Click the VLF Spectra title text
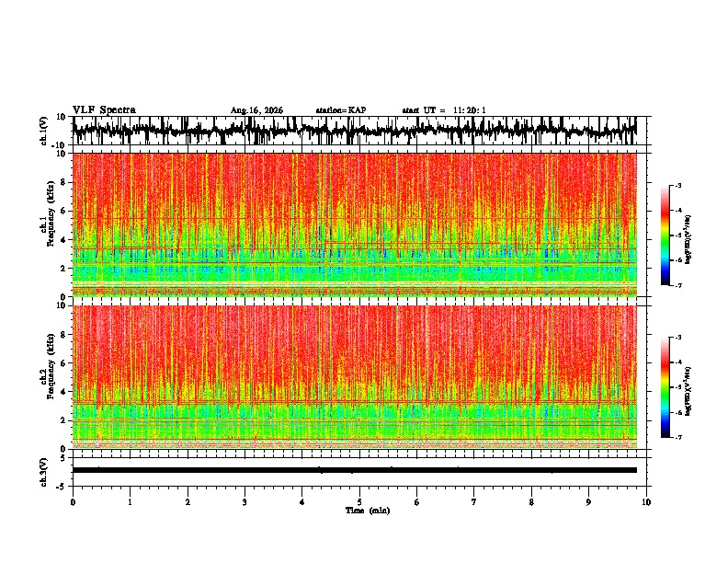The image size is (728, 563). click(x=104, y=110)
